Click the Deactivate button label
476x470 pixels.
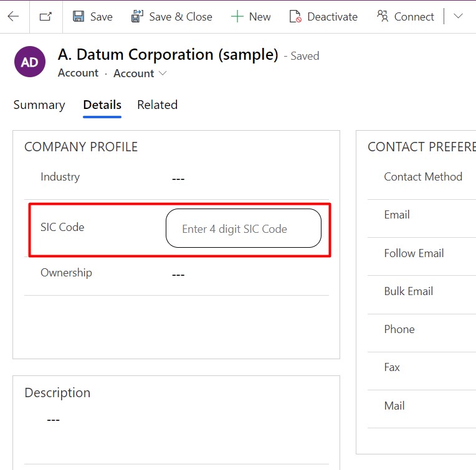click(x=332, y=17)
